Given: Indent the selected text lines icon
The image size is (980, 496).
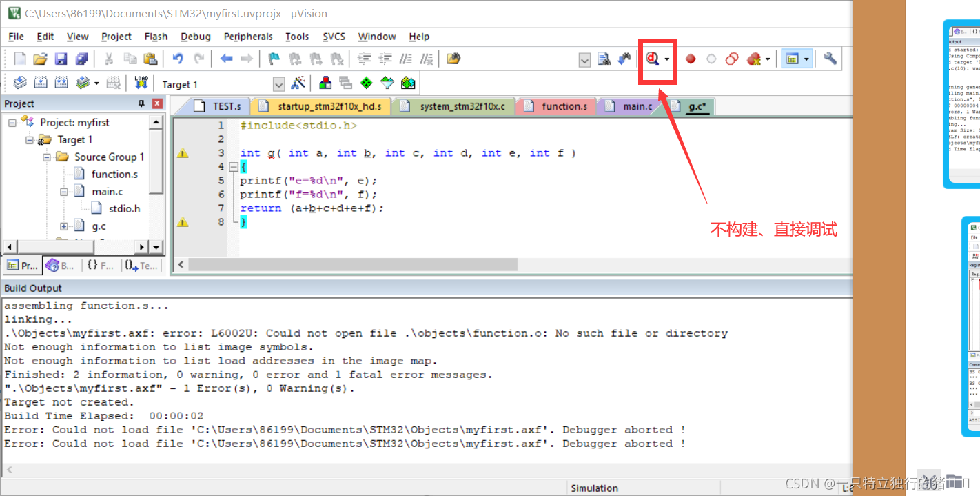Looking at the screenshot, I should coord(365,59).
